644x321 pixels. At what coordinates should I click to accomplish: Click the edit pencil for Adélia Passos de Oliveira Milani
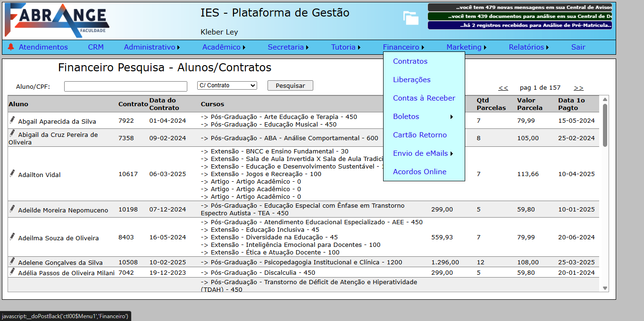12,271
